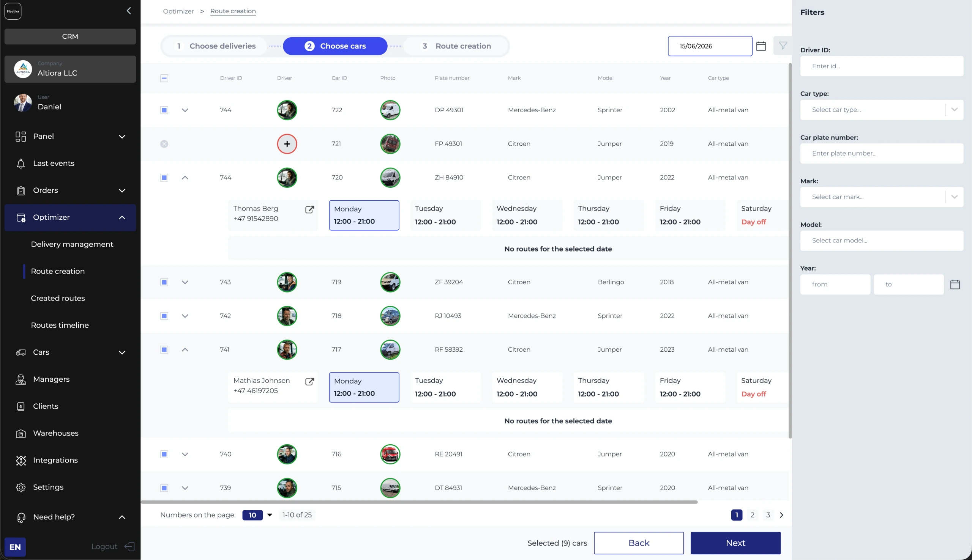972x560 pixels.
Task: Click the Back button
Action: 639,543
